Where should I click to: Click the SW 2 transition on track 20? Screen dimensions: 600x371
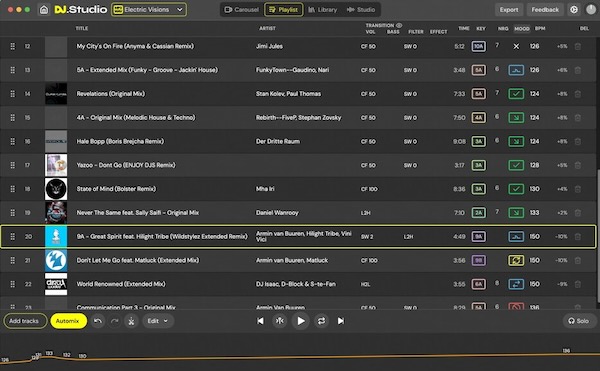tap(367, 237)
